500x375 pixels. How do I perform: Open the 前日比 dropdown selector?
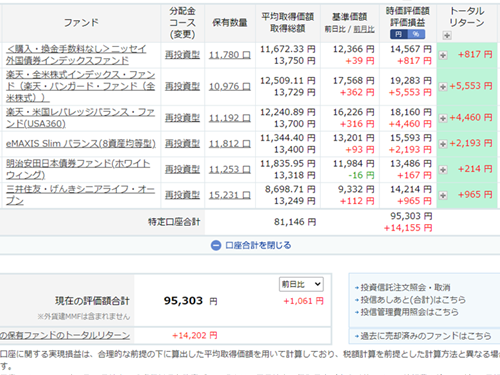point(301,284)
